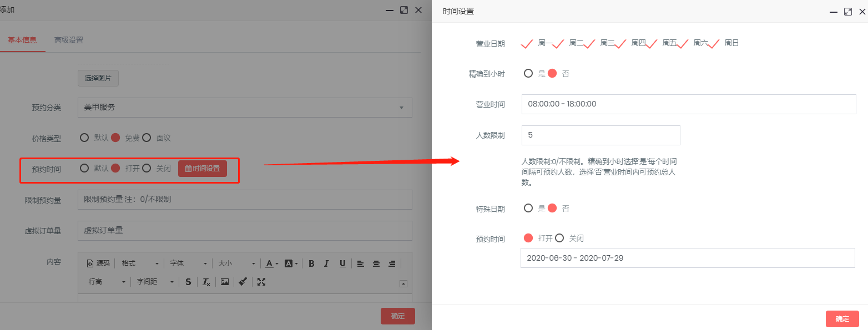Image resolution: width=868 pixels, height=330 pixels.
Task: Click the format brush icon in editor
Action: [x=243, y=282]
